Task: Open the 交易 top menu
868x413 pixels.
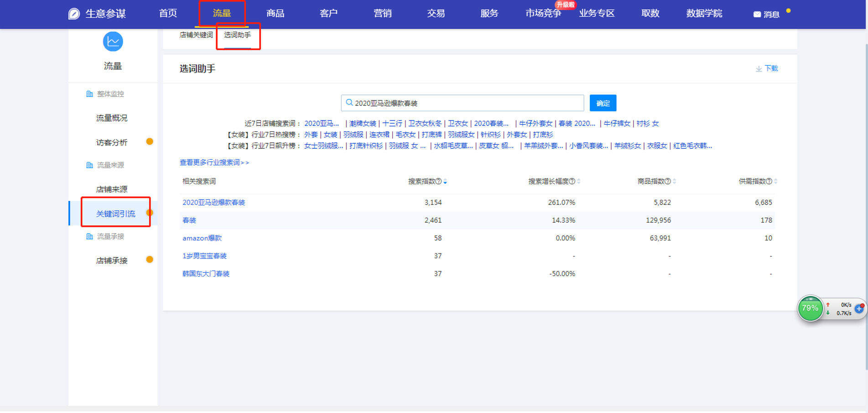Action: [436, 13]
